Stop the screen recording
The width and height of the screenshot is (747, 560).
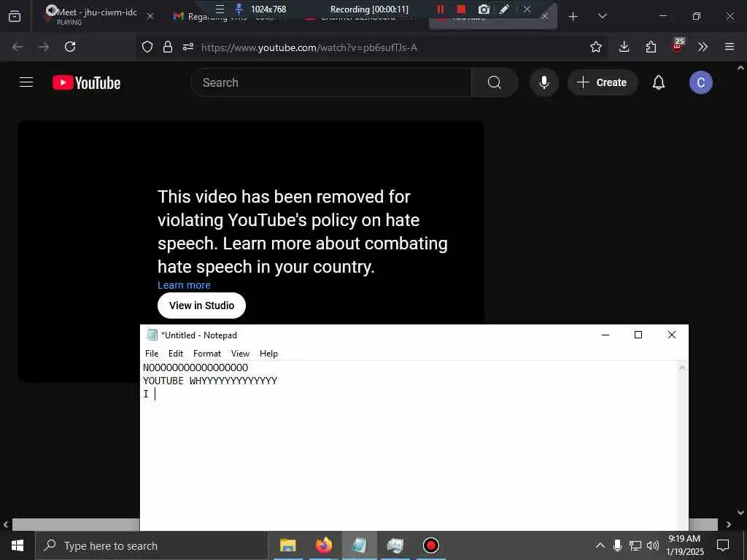(461, 9)
